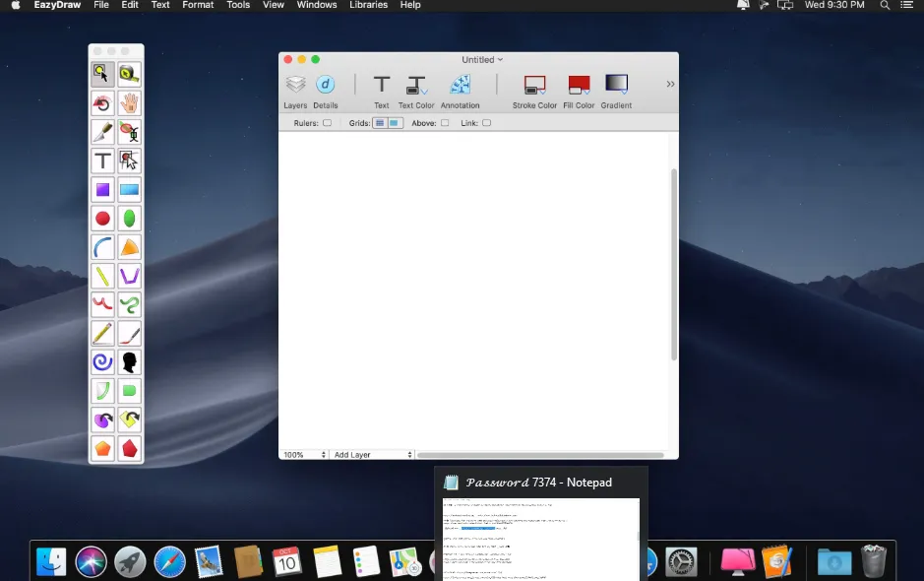Launch Safari from the Dock
The width and height of the screenshot is (924, 581).
(x=169, y=561)
